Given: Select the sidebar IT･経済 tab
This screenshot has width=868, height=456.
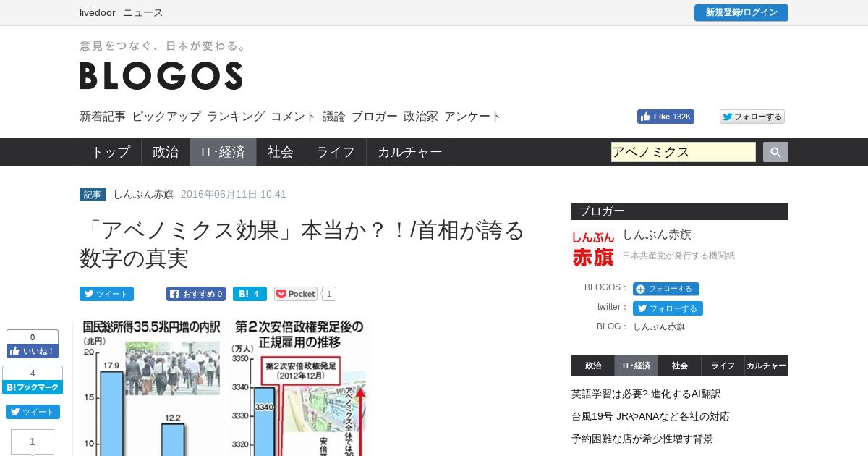Looking at the screenshot, I should pos(637,366).
